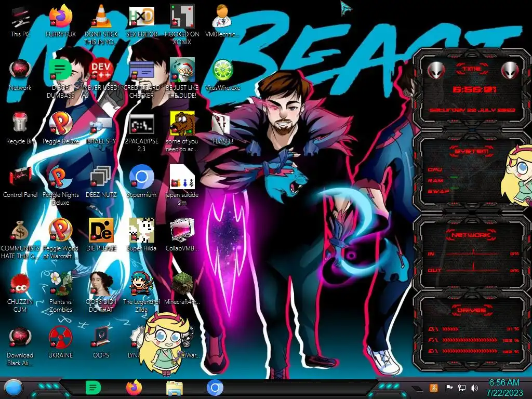Open the taskbar clock showing 6:56 AM

[504, 388]
